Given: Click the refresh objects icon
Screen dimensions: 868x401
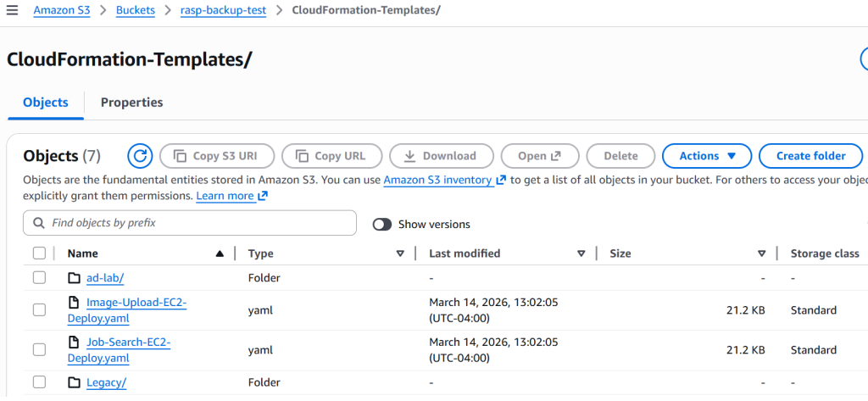Looking at the screenshot, I should 140,156.
